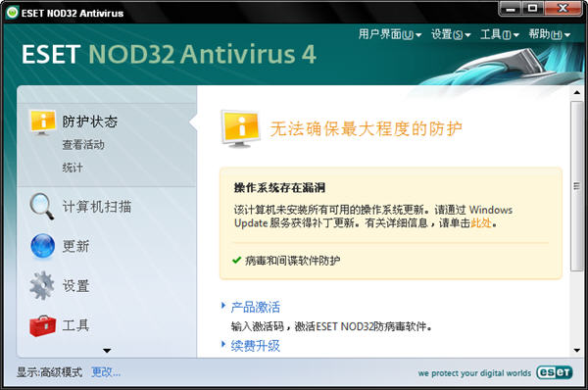Click the scrollbar down arrow

(577, 351)
